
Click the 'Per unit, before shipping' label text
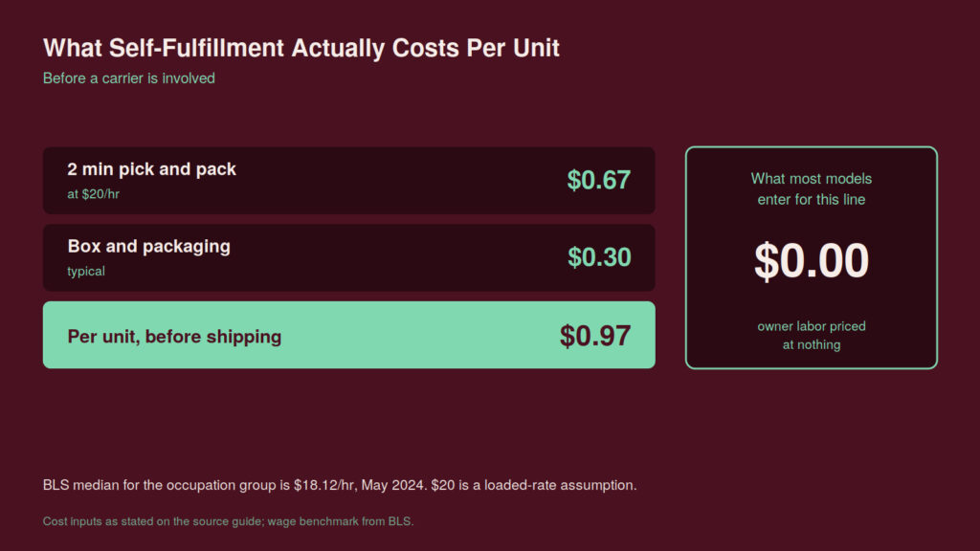pyautogui.click(x=174, y=336)
